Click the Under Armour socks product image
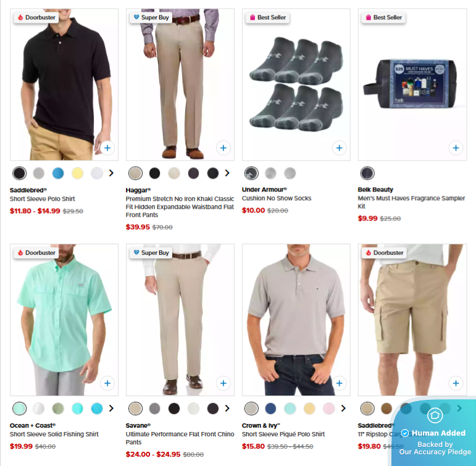 click(x=296, y=85)
